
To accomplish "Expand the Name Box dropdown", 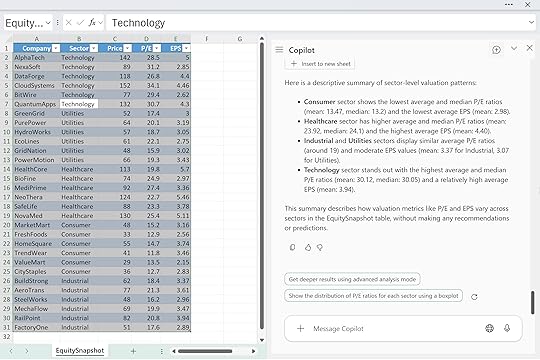I will (48, 23).
